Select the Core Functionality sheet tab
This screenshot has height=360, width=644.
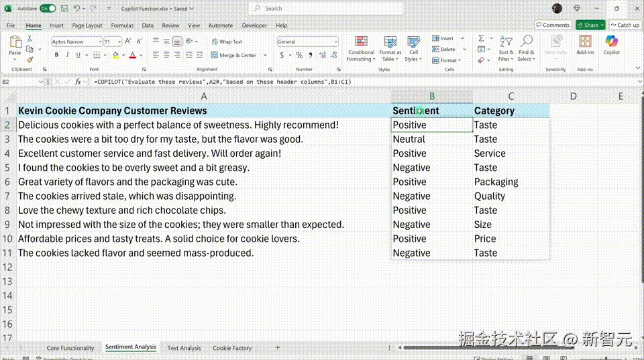(x=70, y=348)
